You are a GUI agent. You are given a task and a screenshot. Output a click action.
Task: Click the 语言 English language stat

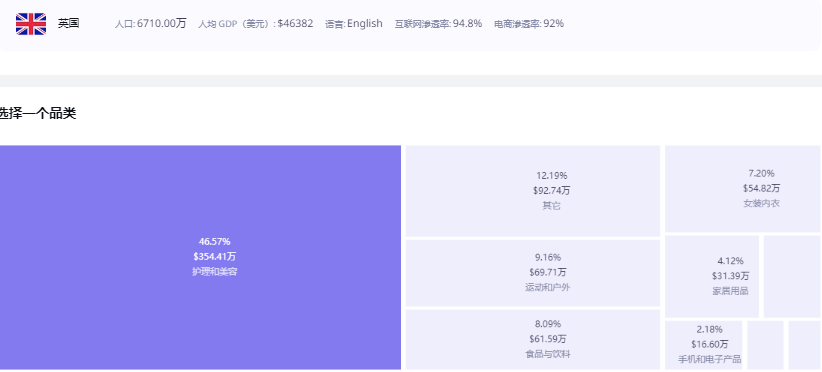[x=354, y=24]
